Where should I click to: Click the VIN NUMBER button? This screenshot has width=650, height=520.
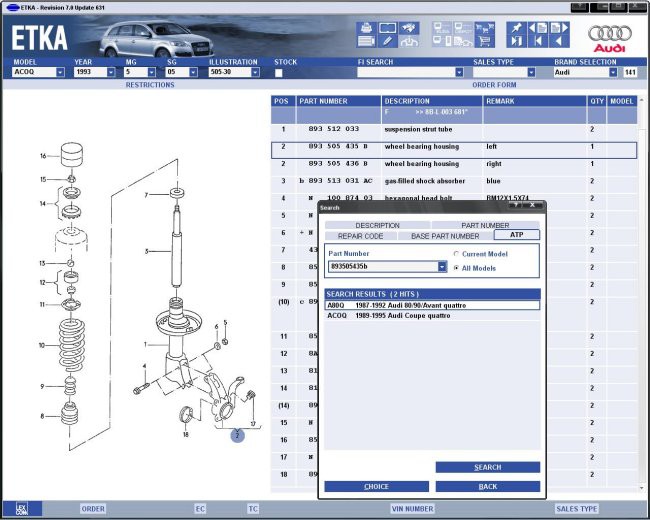coord(412,509)
